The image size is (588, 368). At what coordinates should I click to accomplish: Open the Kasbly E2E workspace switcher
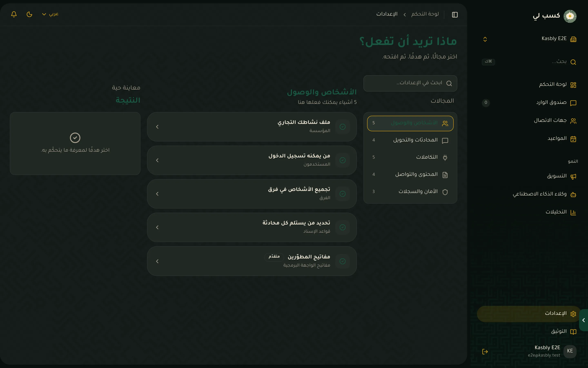coord(529,39)
